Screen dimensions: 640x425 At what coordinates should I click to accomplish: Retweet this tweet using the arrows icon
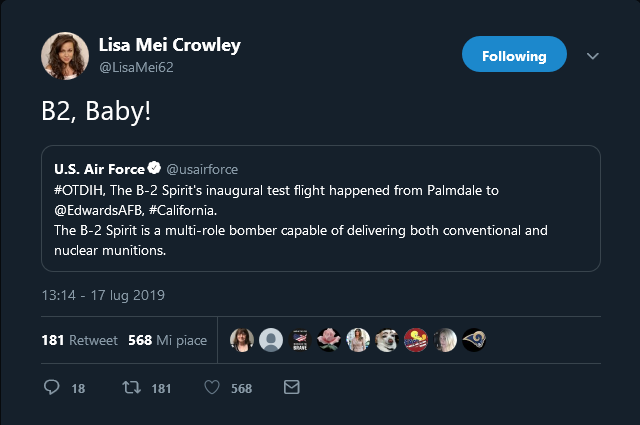(x=130, y=388)
